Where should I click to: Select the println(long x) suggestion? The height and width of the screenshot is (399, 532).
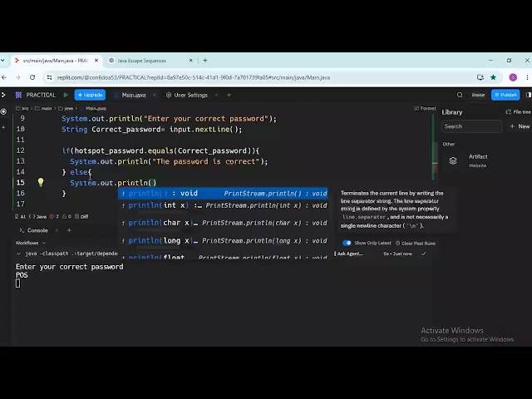pyautogui.click(x=223, y=240)
